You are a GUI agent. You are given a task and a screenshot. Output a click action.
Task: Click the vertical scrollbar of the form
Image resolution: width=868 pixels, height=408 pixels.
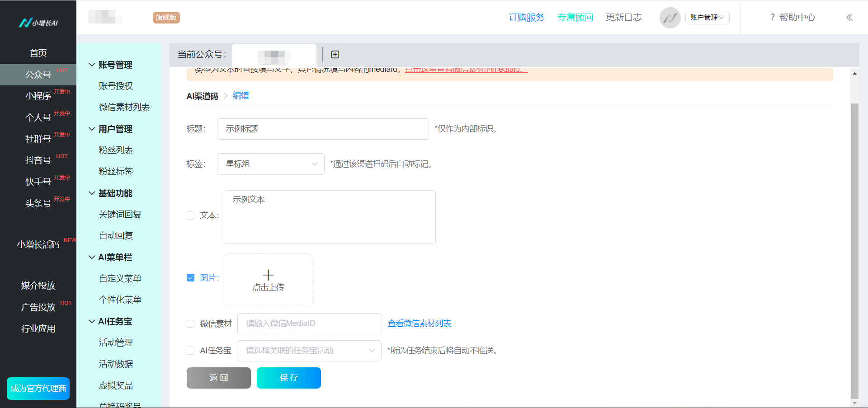854,251
